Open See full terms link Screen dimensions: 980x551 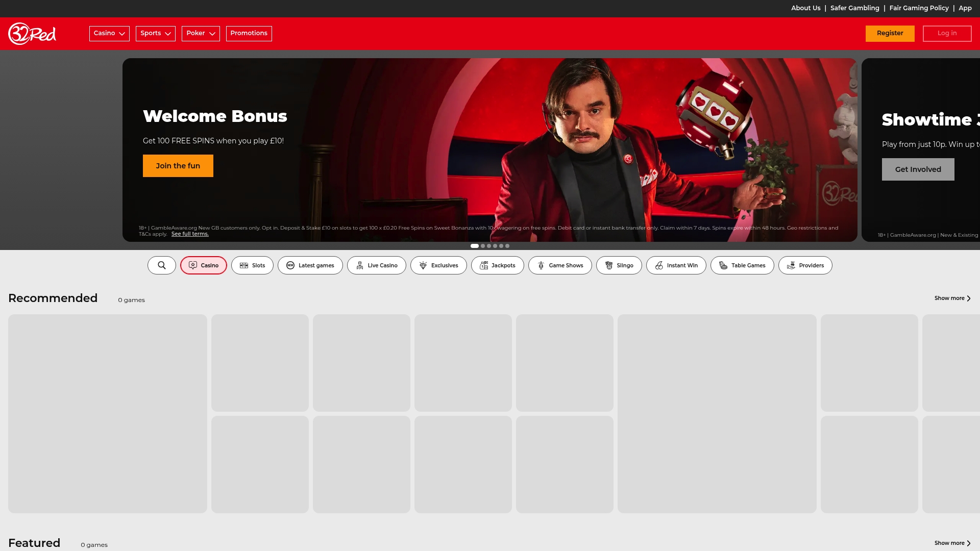(190, 234)
